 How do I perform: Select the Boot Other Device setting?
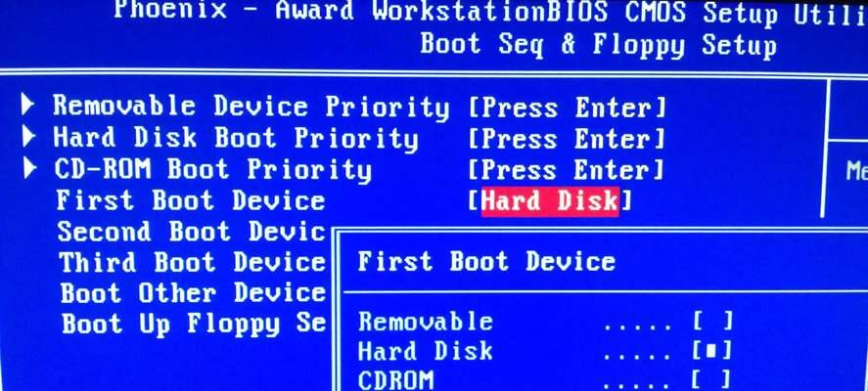[x=193, y=292]
